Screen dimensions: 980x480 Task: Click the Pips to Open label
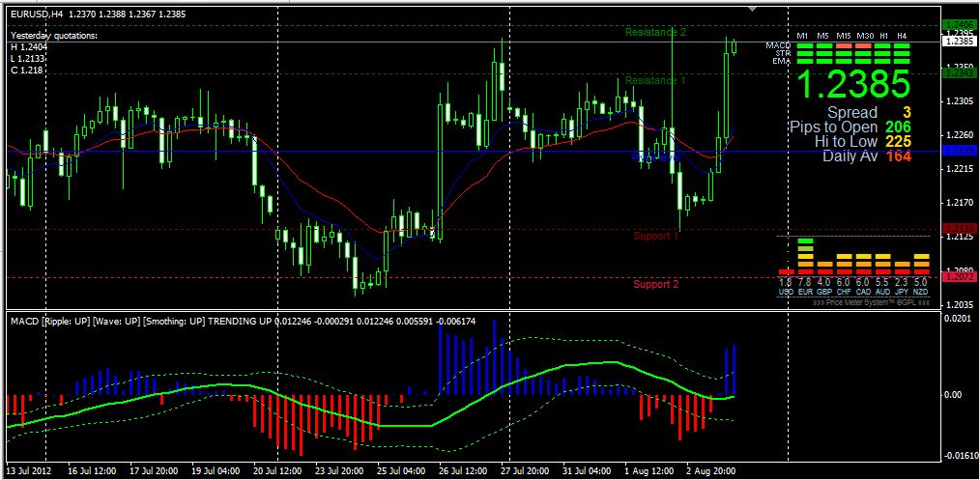(x=834, y=127)
